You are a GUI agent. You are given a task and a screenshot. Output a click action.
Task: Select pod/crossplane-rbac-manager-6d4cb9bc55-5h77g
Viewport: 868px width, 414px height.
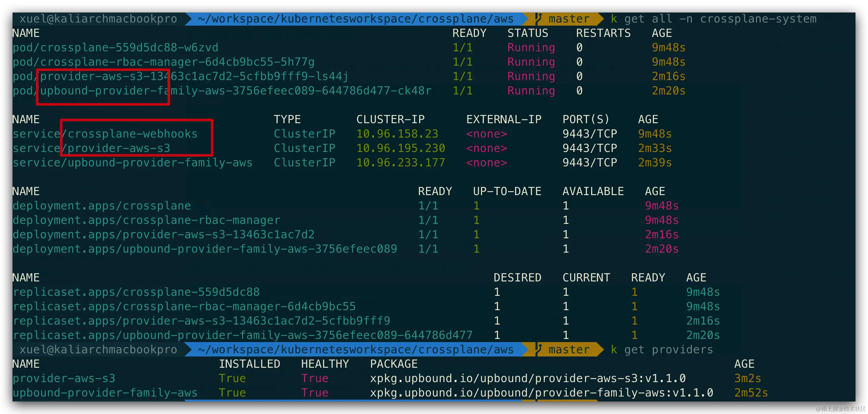point(164,62)
